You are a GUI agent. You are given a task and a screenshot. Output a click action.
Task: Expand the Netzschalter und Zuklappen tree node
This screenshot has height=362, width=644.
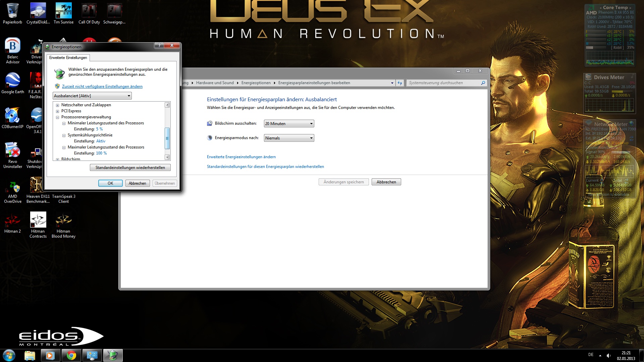coord(57,105)
